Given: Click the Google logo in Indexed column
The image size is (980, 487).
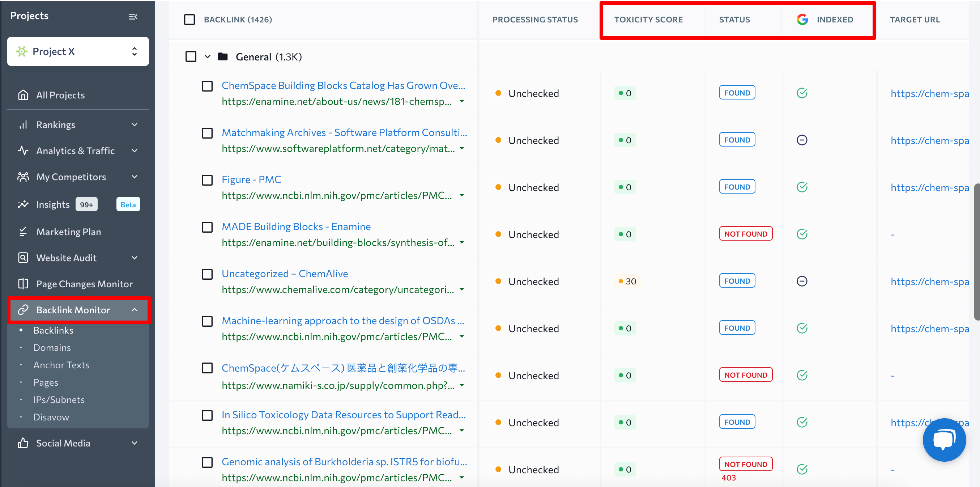Looking at the screenshot, I should (x=802, y=20).
